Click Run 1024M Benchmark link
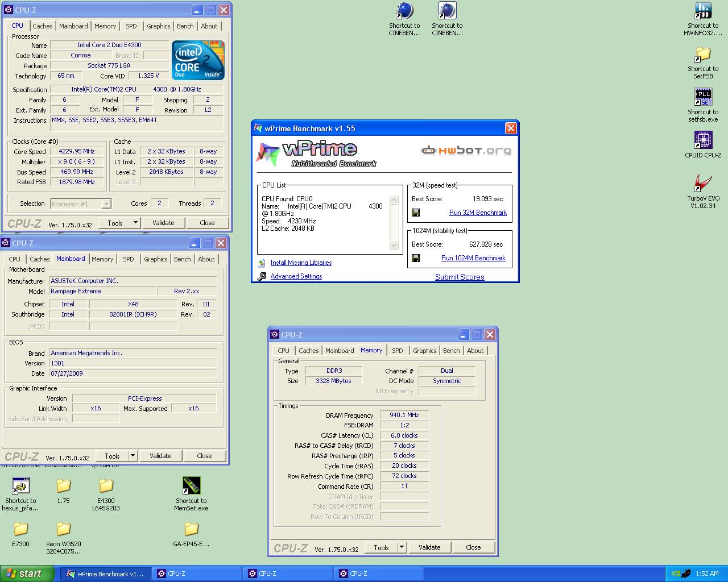 [x=473, y=258]
